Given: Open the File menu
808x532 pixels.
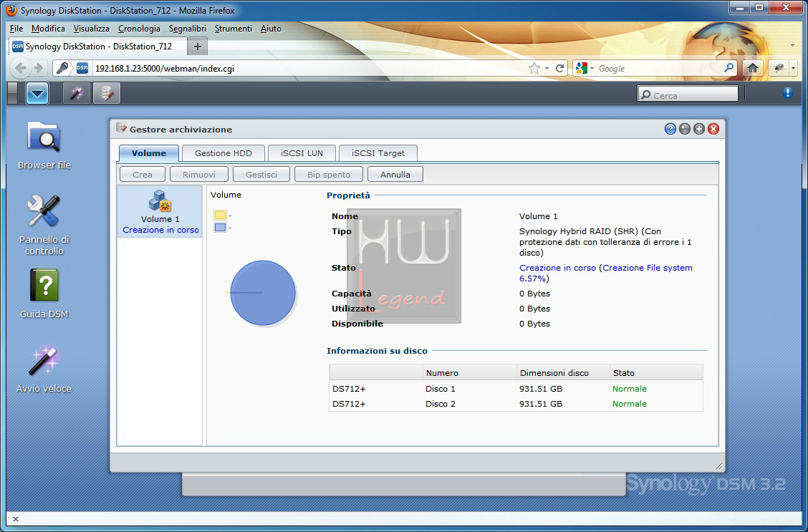Looking at the screenshot, I should pyautogui.click(x=16, y=29).
